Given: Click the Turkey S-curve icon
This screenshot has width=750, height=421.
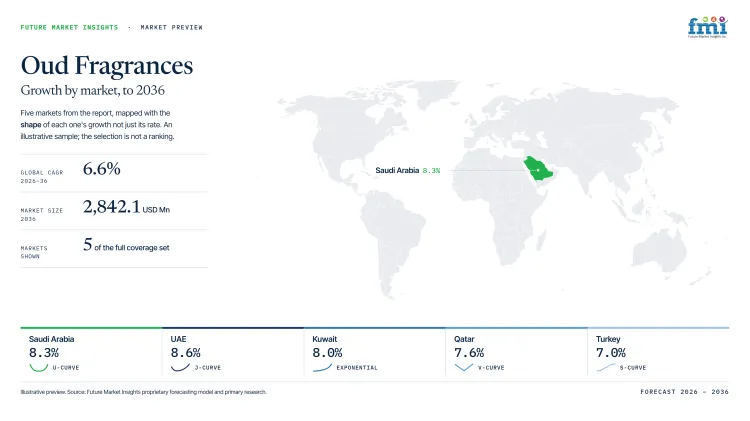Looking at the screenshot, I should point(606,367).
